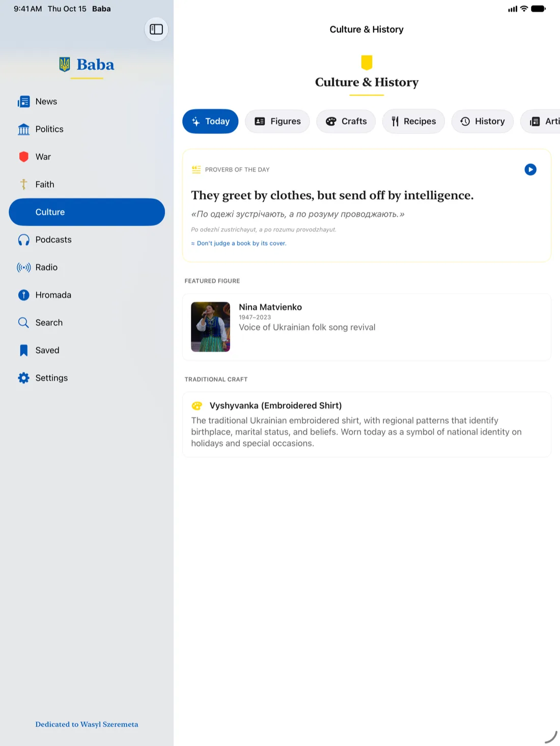Screen dimensions: 560x746
Task: Switch to the Crafts tab
Action: (x=346, y=121)
